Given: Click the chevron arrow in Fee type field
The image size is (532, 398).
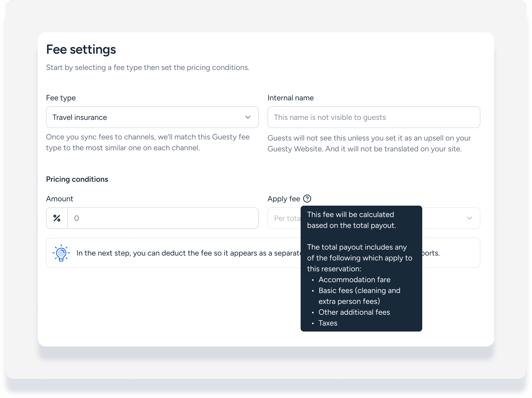Looking at the screenshot, I should point(248,117).
